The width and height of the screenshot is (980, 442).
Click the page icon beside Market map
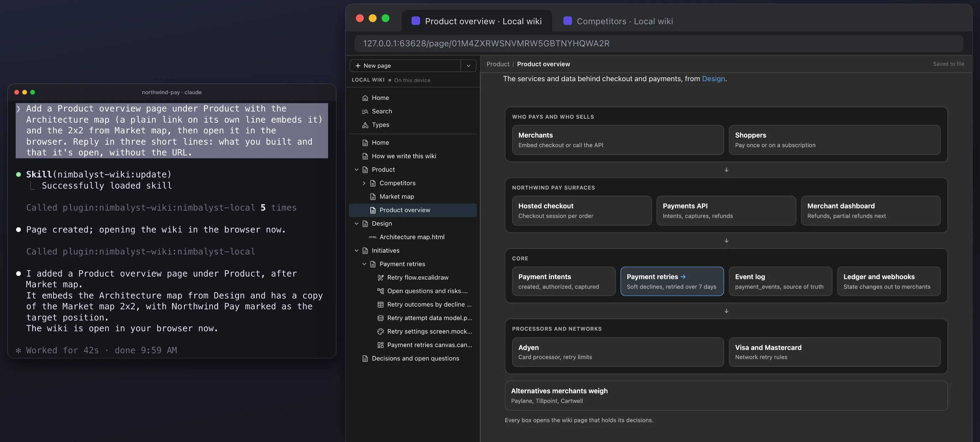click(x=373, y=197)
